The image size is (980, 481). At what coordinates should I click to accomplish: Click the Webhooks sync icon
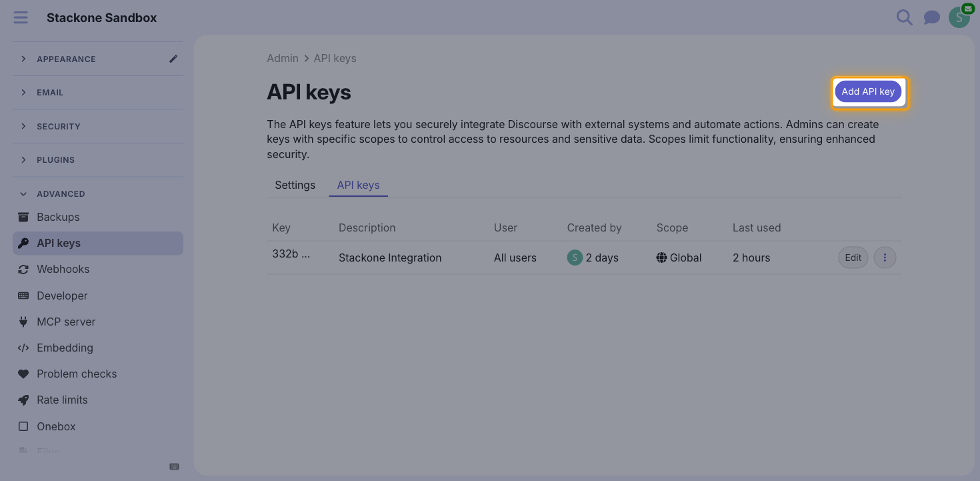[23, 270]
